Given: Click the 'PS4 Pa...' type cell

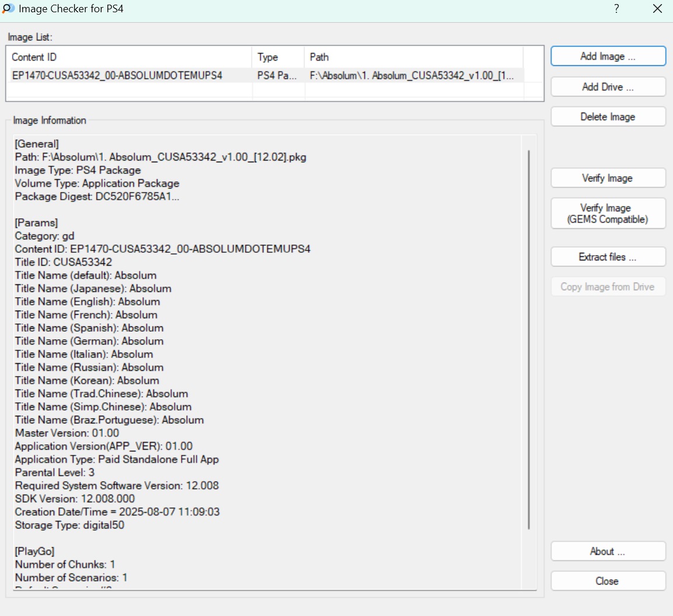Looking at the screenshot, I should click(x=277, y=75).
